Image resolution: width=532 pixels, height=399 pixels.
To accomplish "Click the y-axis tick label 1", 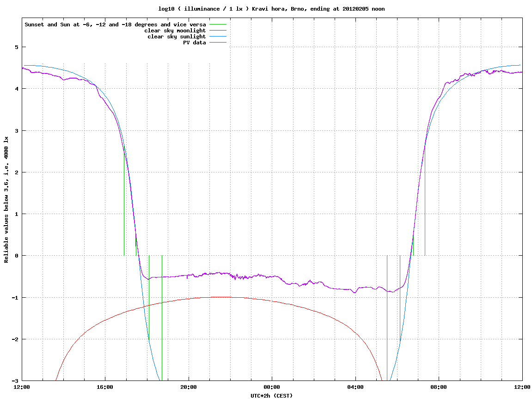I will [x=16, y=214].
